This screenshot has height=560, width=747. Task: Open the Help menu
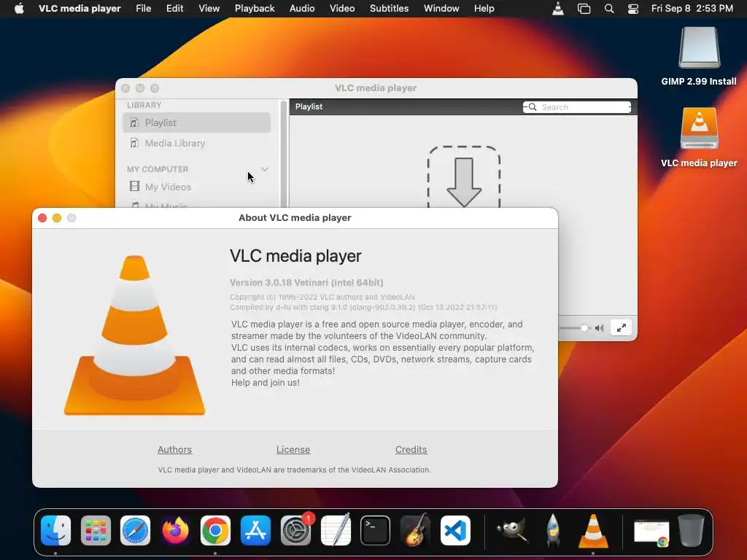pos(484,9)
